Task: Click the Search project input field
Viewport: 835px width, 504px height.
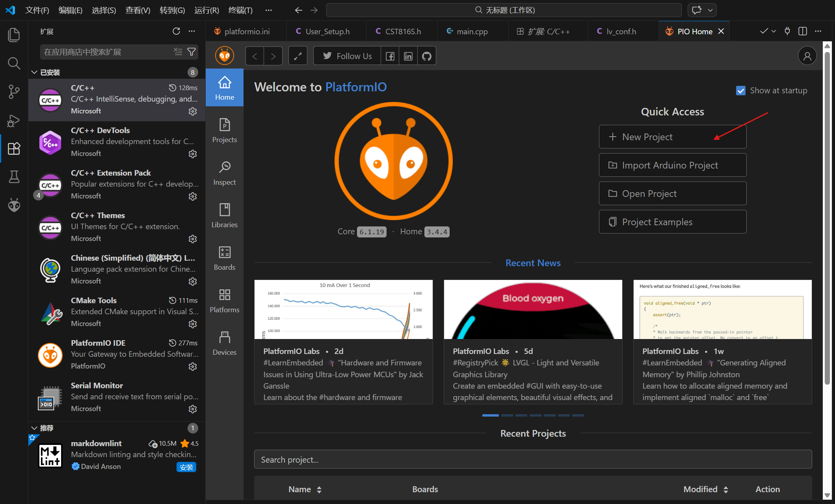Action: point(533,460)
